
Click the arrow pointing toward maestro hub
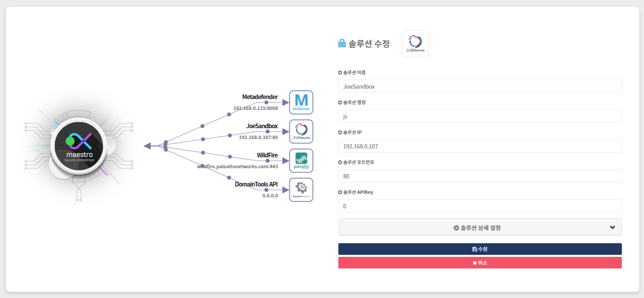pyautogui.click(x=147, y=146)
